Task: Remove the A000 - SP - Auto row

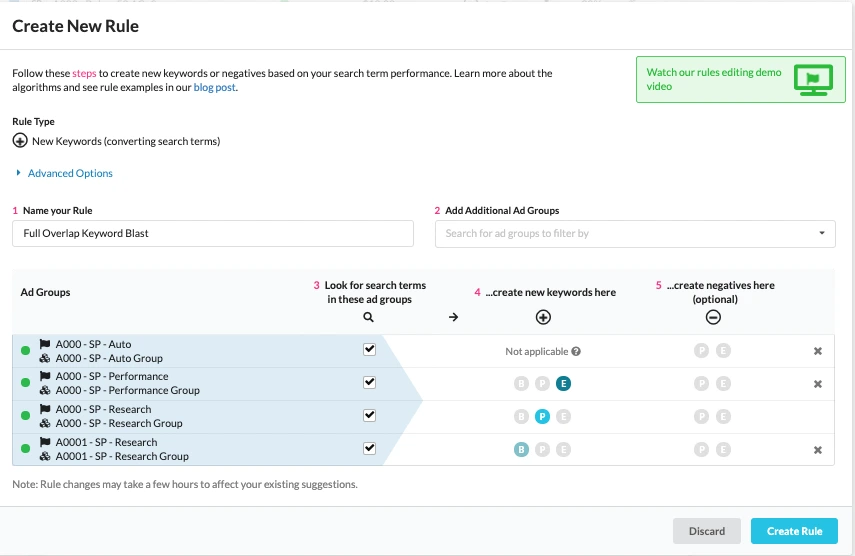Action: point(817,351)
